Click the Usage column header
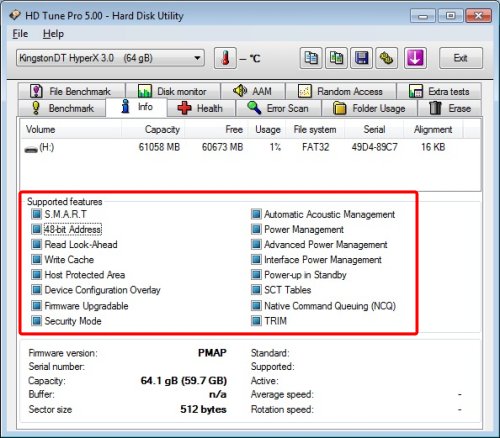This screenshot has height=438, width=500. (268, 129)
